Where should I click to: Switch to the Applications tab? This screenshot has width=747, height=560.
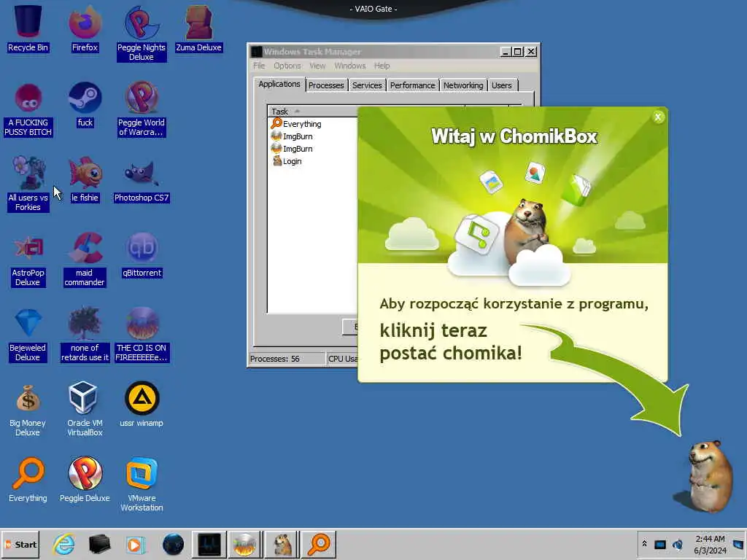pyautogui.click(x=279, y=85)
